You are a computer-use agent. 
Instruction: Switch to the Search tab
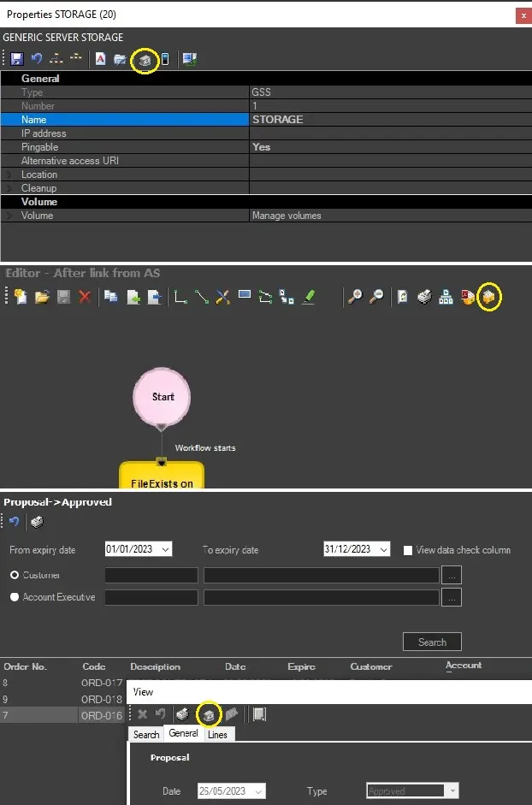146,734
